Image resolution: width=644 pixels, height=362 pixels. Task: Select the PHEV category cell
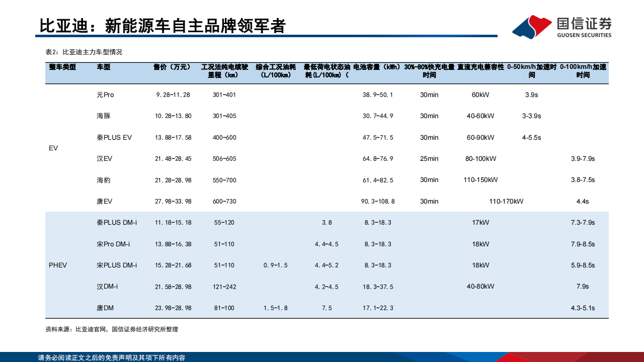tap(58, 265)
